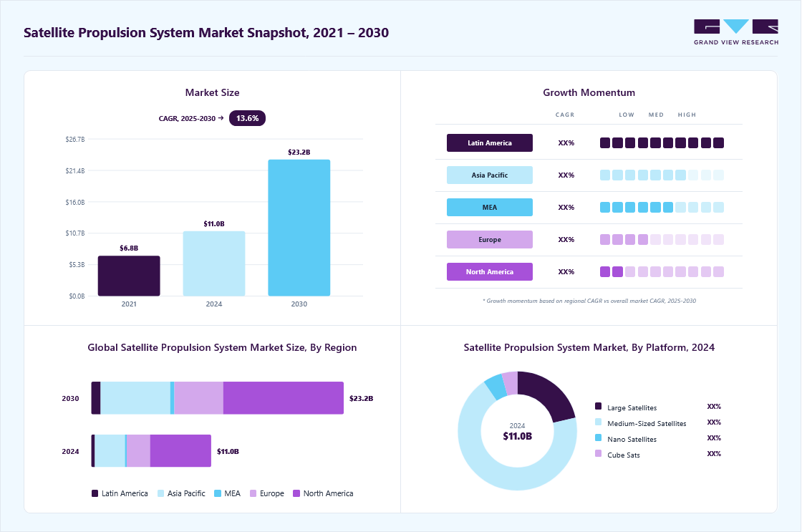Click the 2030 x-axis label in Market Size

pyautogui.click(x=299, y=304)
